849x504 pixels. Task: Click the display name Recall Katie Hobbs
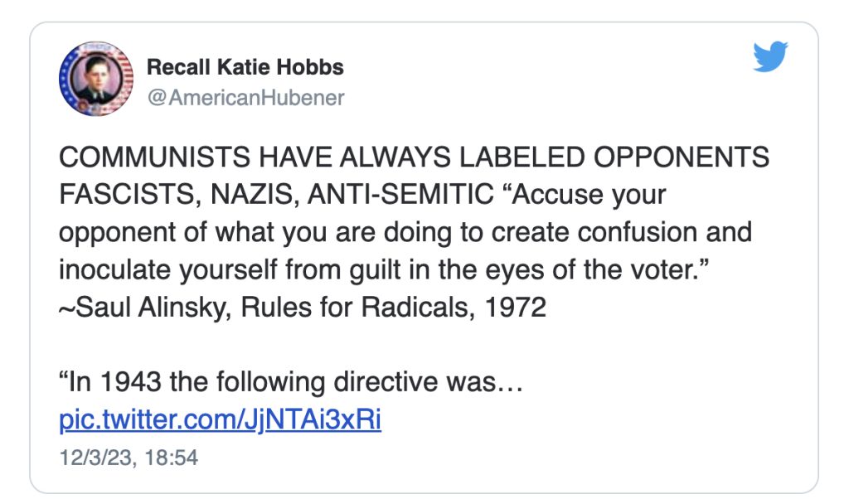[245, 67]
